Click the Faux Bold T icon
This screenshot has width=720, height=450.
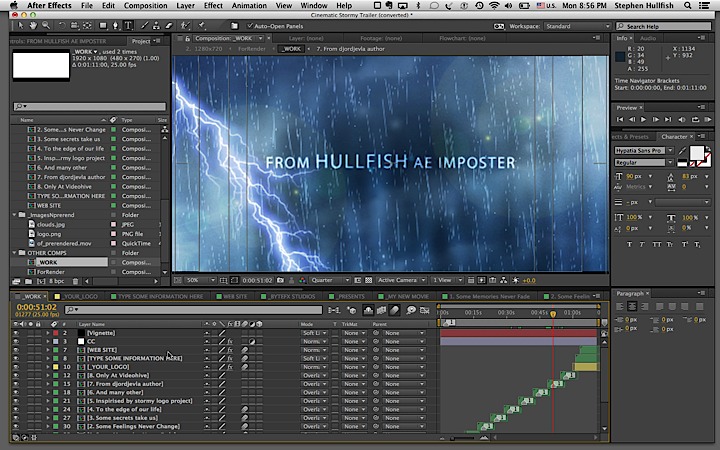pyautogui.click(x=629, y=244)
